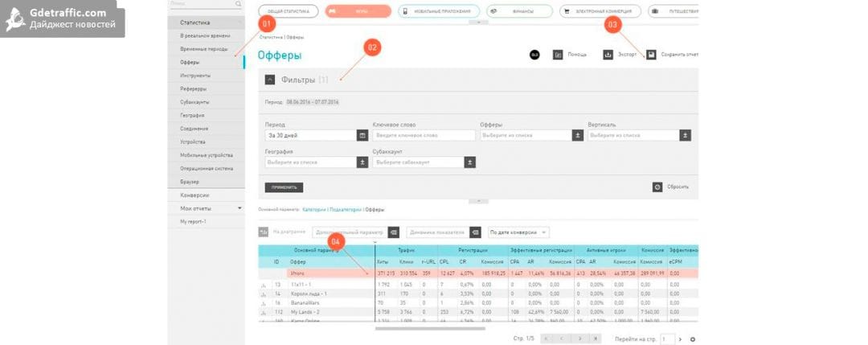Open the calendar icon in Период field

[362, 136]
